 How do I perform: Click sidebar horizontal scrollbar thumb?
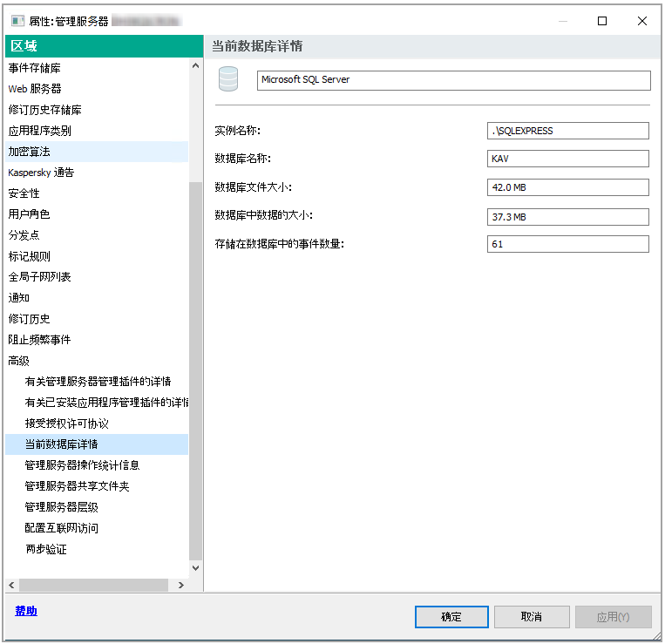[x=94, y=585]
